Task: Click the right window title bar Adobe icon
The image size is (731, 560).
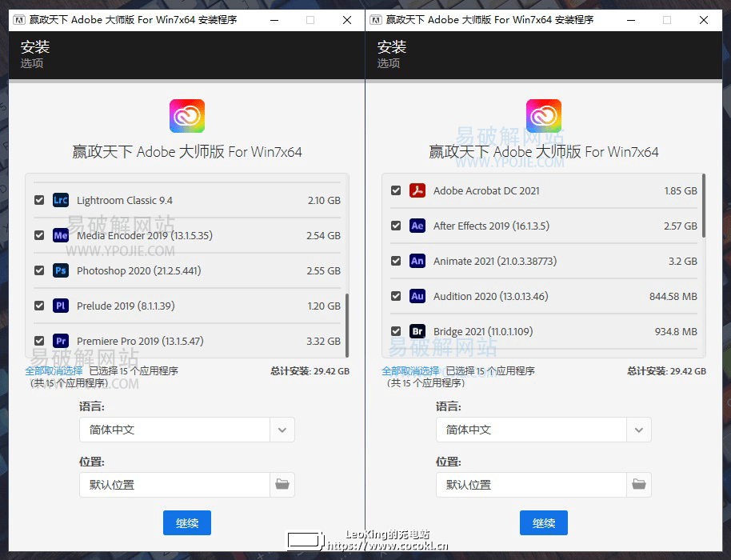Action: [376, 20]
